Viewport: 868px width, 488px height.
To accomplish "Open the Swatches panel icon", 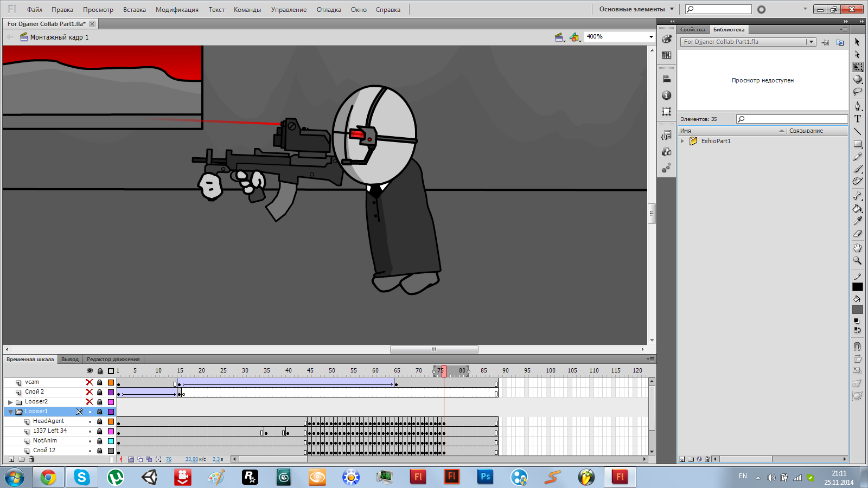I will [667, 55].
